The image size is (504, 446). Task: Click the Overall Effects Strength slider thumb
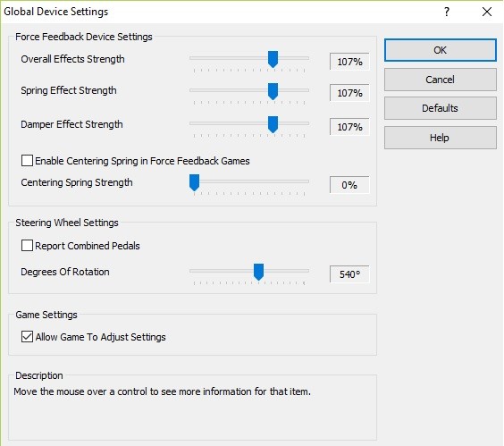273,59
